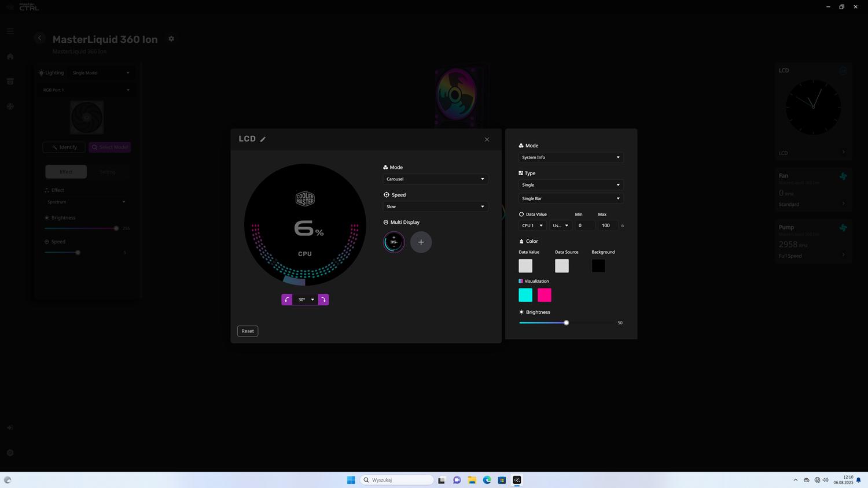Rotate the LCD preview counter-clockwise
This screenshot has height=488, width=868.
coord(287,300)
